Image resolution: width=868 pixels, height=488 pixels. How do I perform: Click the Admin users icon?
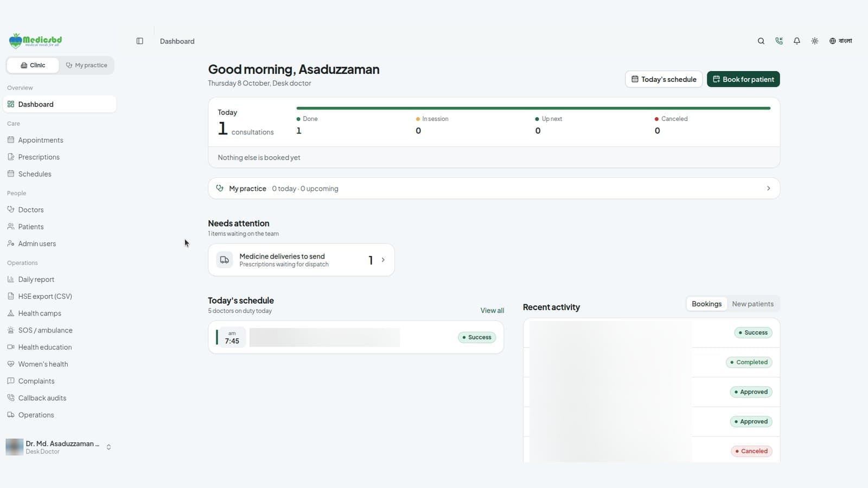click(11, 243)
